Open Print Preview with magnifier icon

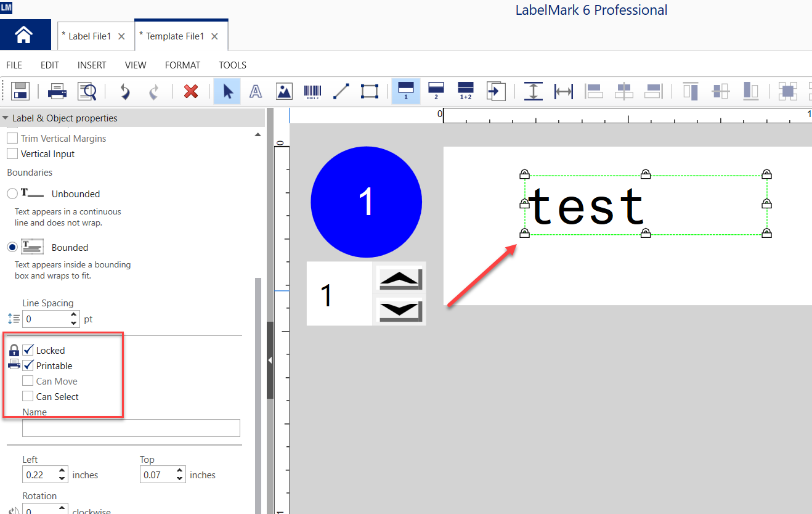coord(87,91)
